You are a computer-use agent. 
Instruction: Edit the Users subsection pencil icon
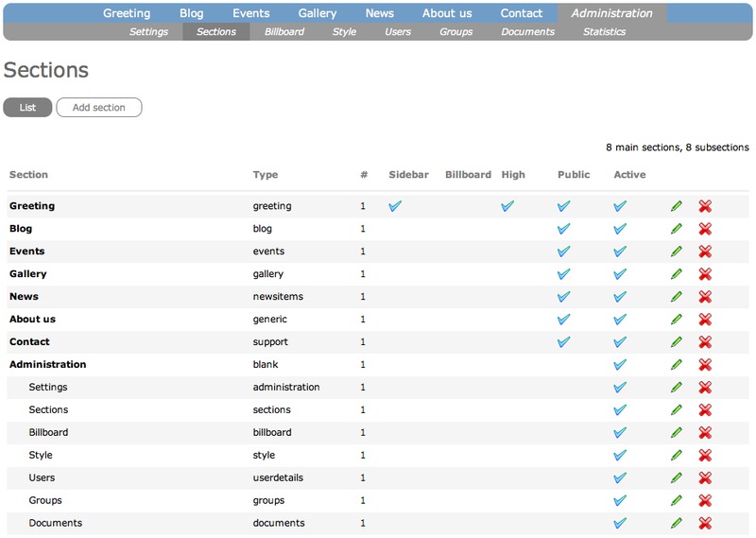pos(676,478)
